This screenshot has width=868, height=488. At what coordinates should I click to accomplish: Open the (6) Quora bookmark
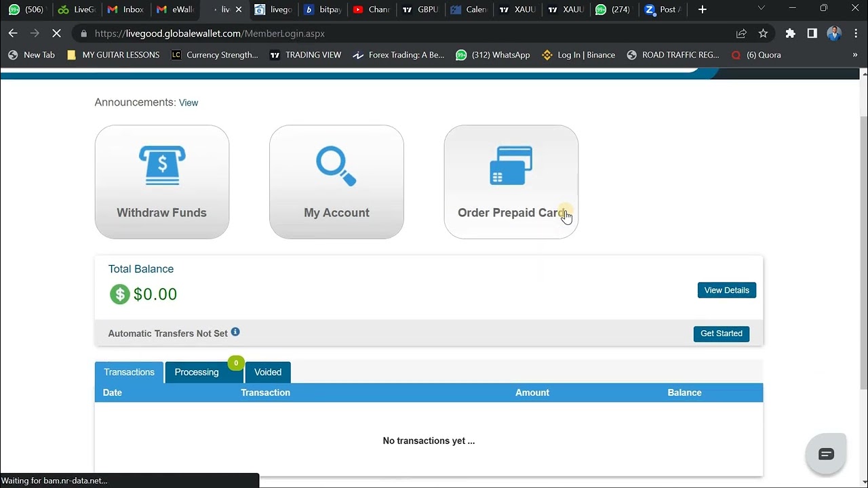click(x=756, y=55)
